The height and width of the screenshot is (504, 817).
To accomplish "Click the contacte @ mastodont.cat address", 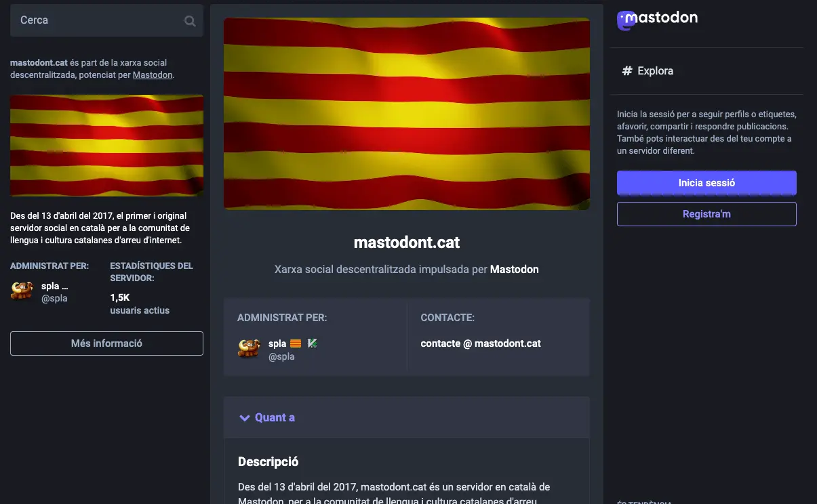I will (x=481, y=343).
